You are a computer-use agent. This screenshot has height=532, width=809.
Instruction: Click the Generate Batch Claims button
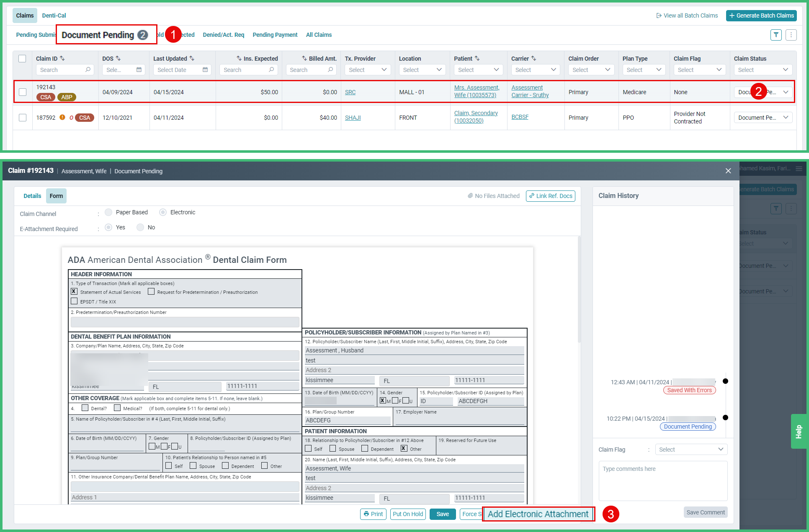[x=761, y=15]
